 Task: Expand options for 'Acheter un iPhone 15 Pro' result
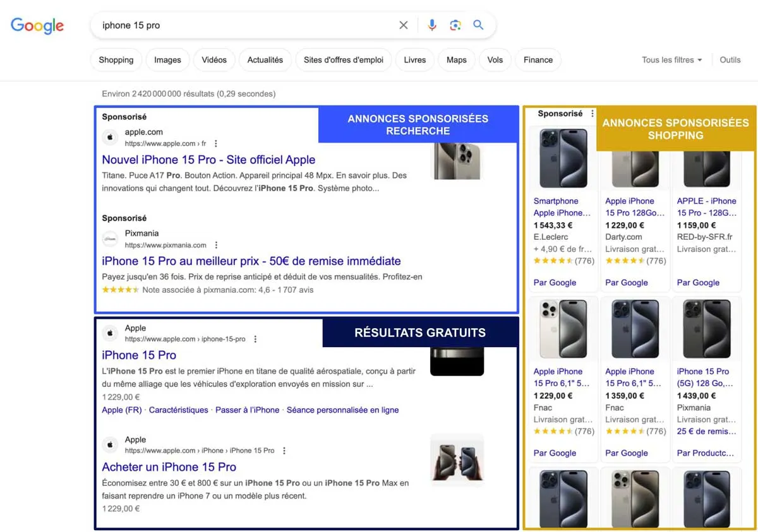[284, 451]
